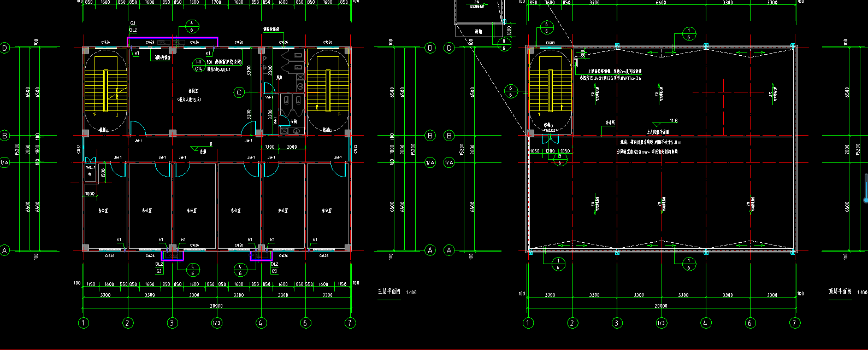This screenshot has height=350, width=868.
Task: Click the 1300 dimension beside the restroom
Action: (270, 147)
